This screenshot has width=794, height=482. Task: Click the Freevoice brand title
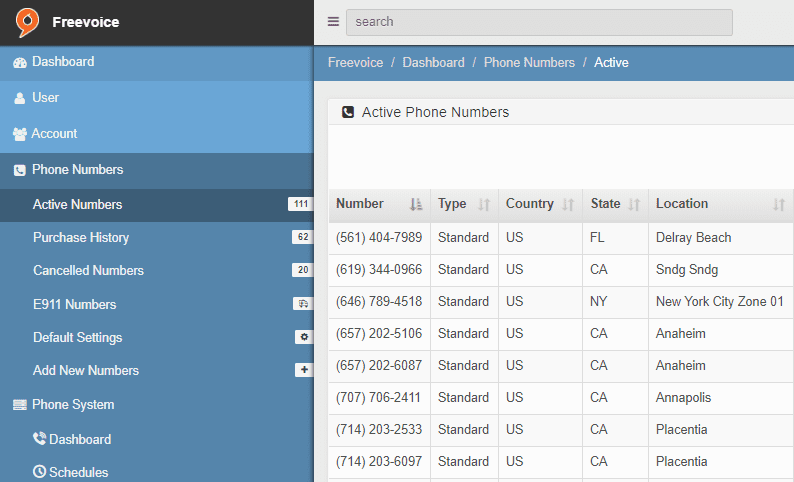click(x=86, y=22)
